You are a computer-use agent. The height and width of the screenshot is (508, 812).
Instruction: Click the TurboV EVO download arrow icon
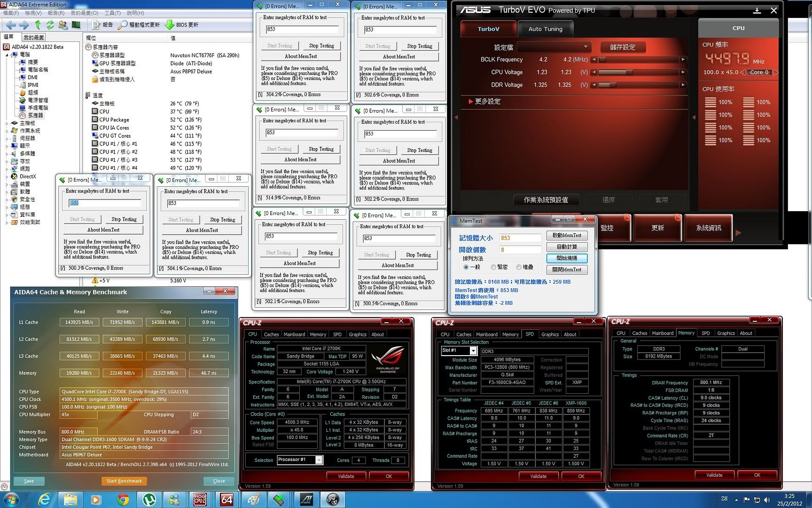pyautogui.click(x=757, y=10)
